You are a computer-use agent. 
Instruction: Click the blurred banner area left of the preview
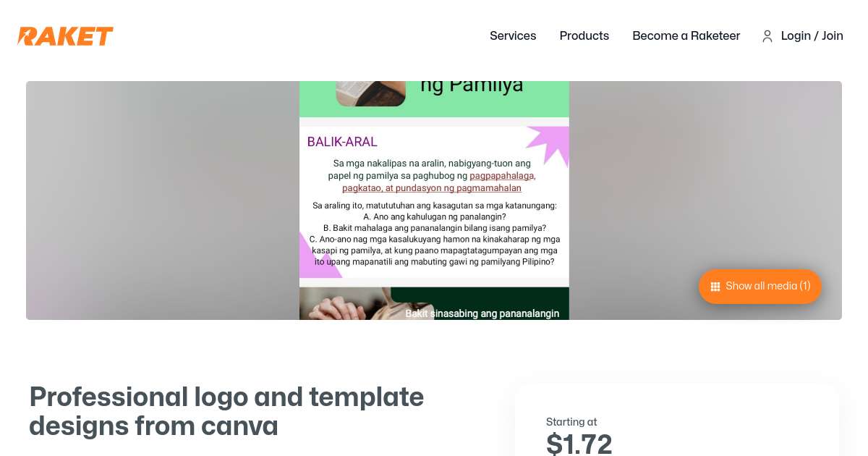[x=163, y=200]
